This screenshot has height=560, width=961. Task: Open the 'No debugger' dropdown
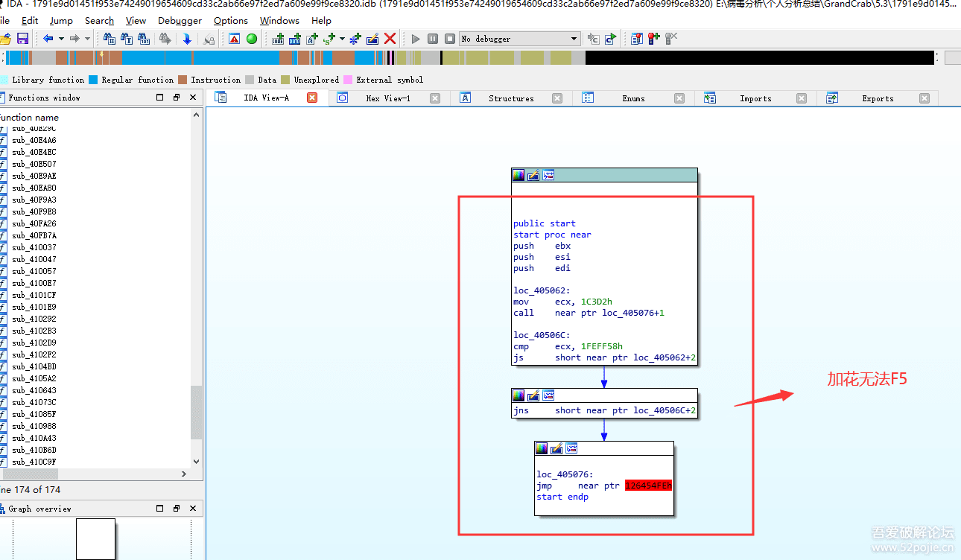519,38
